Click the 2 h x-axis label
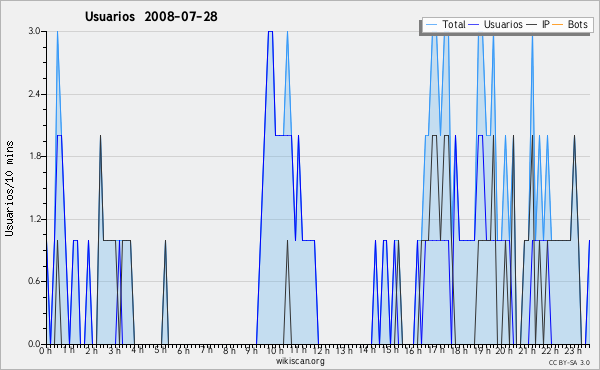This screenshot has width=600, height=370. (91, 351)
